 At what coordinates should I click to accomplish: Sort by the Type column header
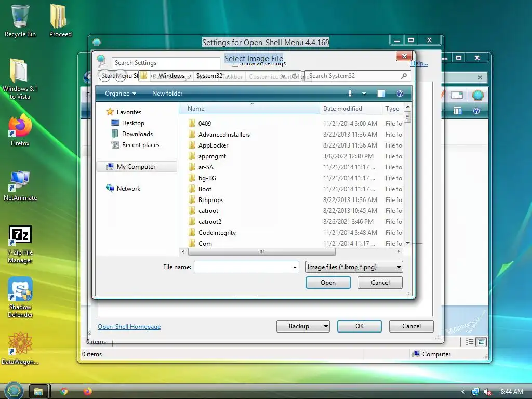click(x=393, y=109)
